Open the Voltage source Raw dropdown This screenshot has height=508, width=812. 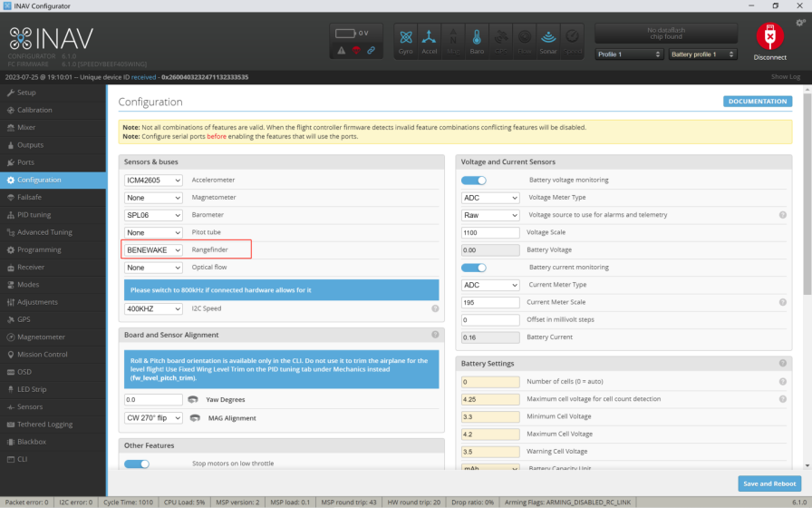[x=490, y=215]
